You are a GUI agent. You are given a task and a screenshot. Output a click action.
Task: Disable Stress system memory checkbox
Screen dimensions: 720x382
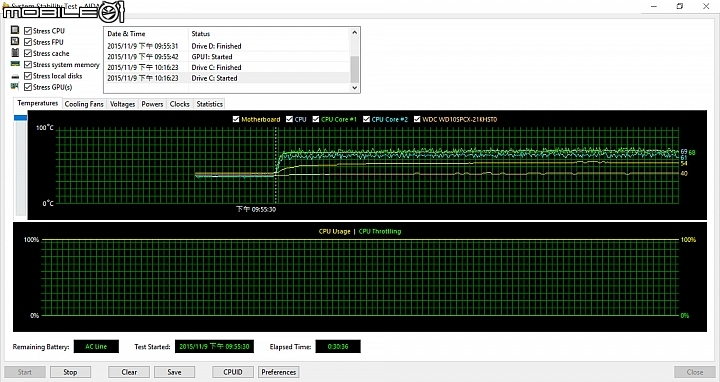[28, 65]
